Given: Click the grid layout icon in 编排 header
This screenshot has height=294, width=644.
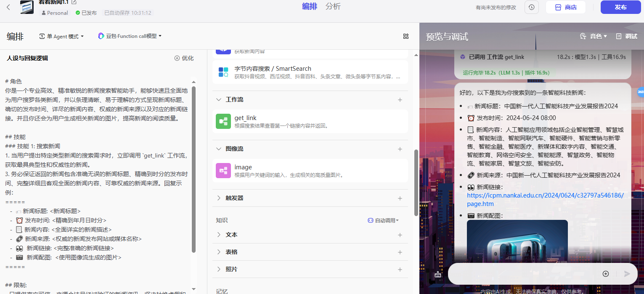Looking at the screenshot, I should pyautogui.click(x=406, y=36).
